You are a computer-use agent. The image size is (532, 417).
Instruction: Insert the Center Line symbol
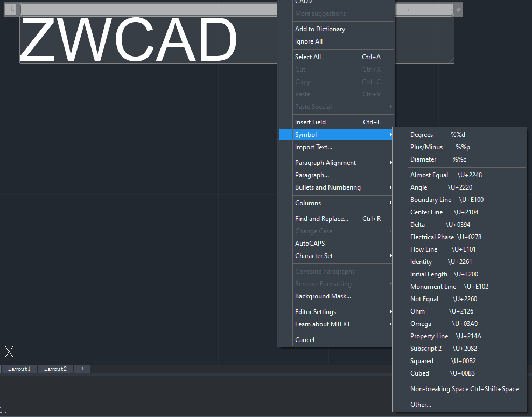click(459, 212)
